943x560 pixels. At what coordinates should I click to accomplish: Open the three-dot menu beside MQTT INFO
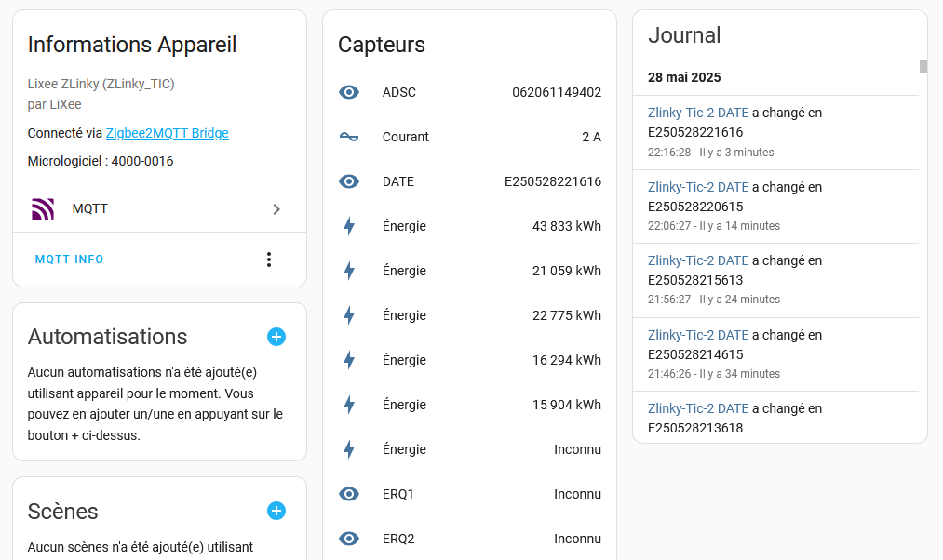pyautogui.click(x=269, y=260)
